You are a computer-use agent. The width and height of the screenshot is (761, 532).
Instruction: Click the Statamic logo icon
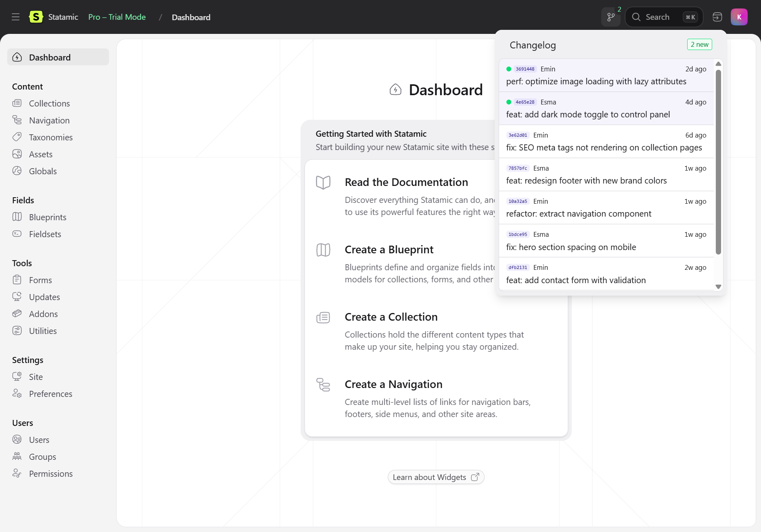pyautogui.click(x=36, y=17)
